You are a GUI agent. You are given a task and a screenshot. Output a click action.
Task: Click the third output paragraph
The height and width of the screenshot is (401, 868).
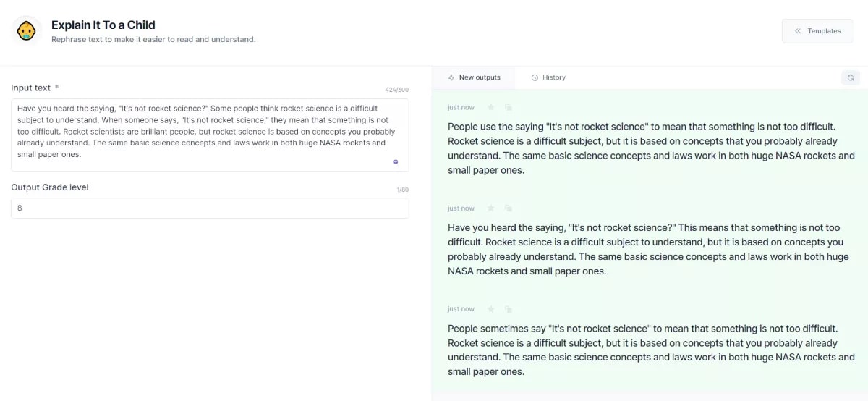[x=651, y=350]
